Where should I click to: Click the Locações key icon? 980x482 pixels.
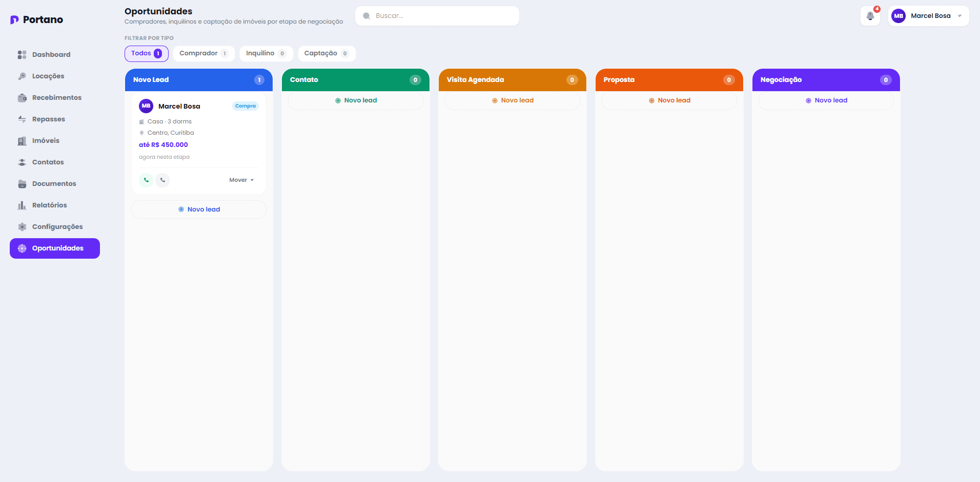coord(22,76)
